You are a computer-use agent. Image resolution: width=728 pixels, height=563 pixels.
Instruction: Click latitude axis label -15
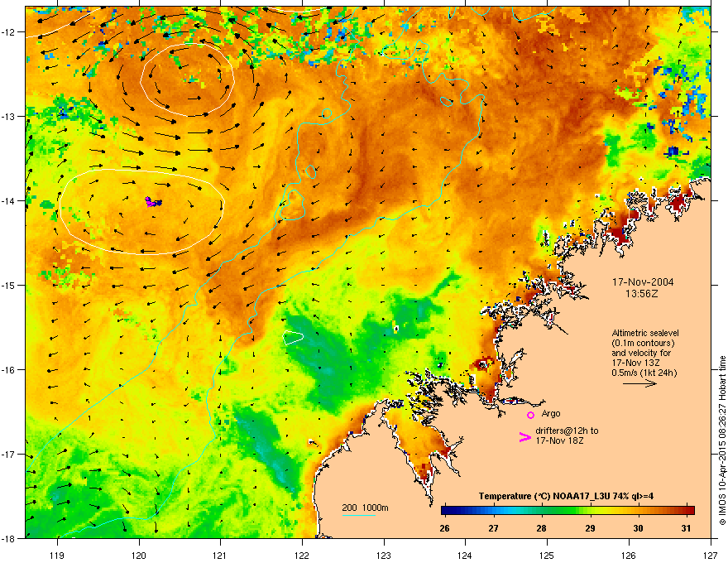[8, 285]
